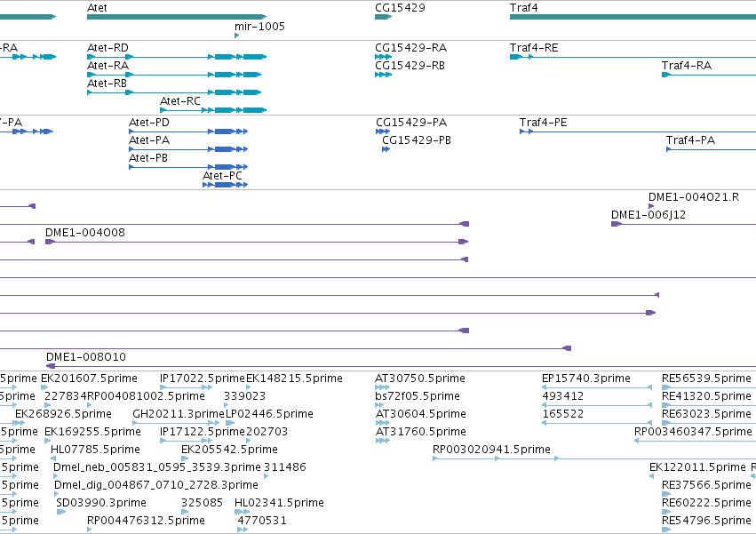Select EST LP02446.5prime
This screenshot has width=756, height=534.
(x=230, y=423)
